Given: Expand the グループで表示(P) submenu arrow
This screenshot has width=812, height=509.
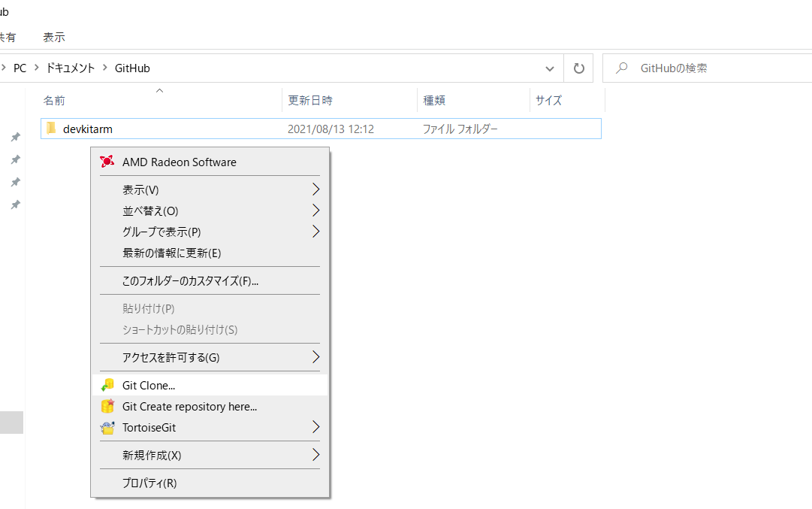Looking at the screenshot, I should pos(316,232).
